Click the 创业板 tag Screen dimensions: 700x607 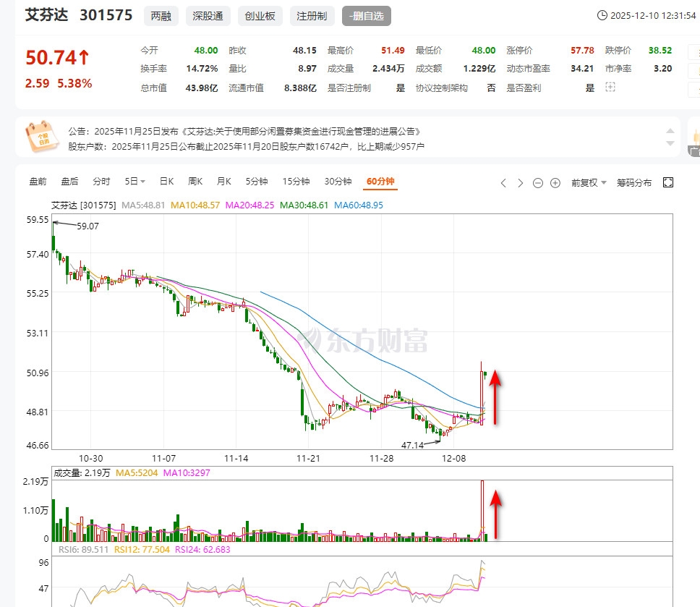point(260,16)
